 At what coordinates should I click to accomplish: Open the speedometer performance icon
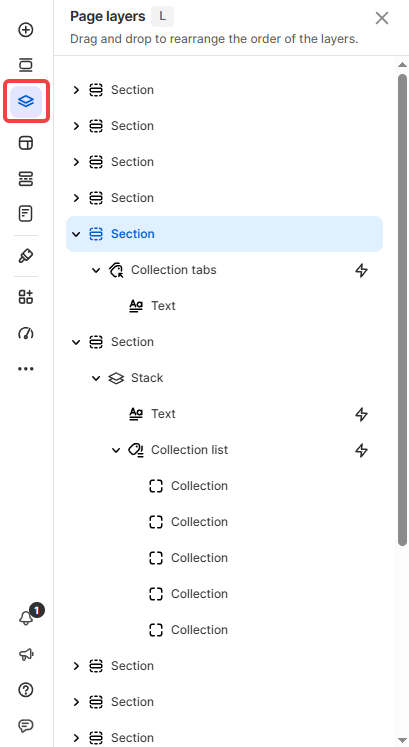(x=26, y=333)
